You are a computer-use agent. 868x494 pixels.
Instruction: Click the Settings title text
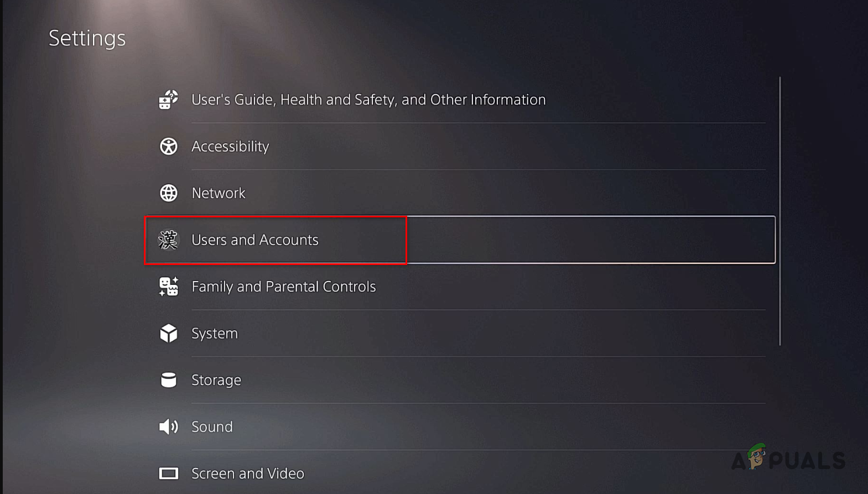click(x=87, y=38)
